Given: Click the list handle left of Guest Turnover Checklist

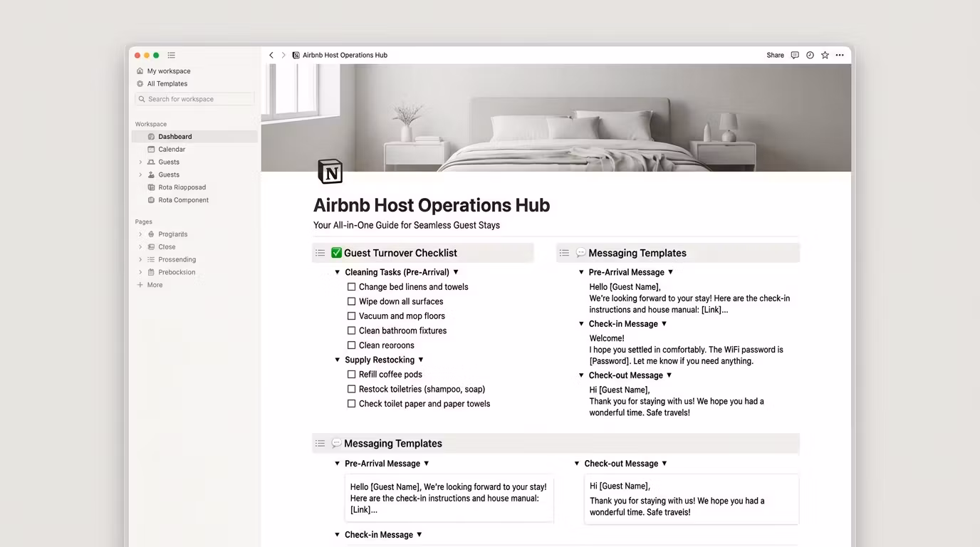Looking at the screenshot, I should tap(320, 253).
